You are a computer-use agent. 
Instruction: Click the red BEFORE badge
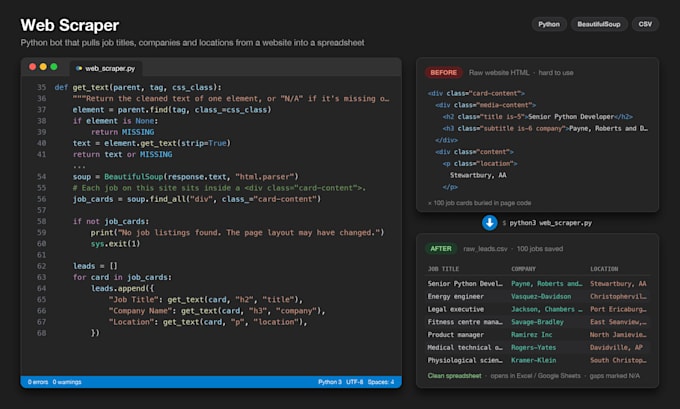443,72
